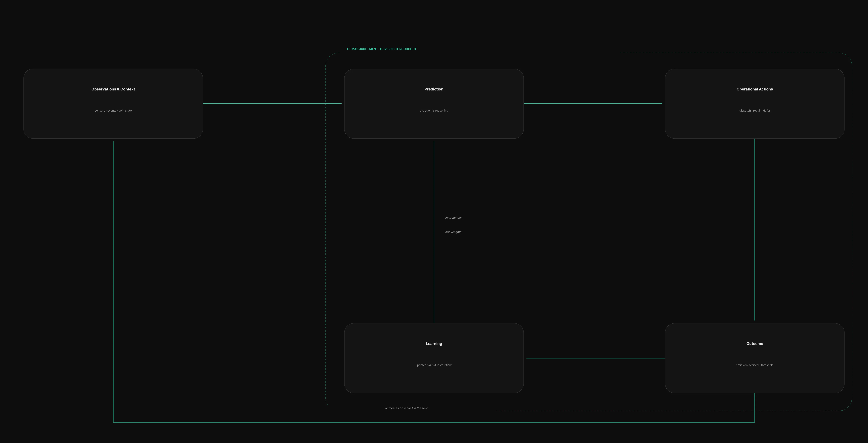
Task: Click the 'Observations & Context' title text
Action: [x=113, y=89]
